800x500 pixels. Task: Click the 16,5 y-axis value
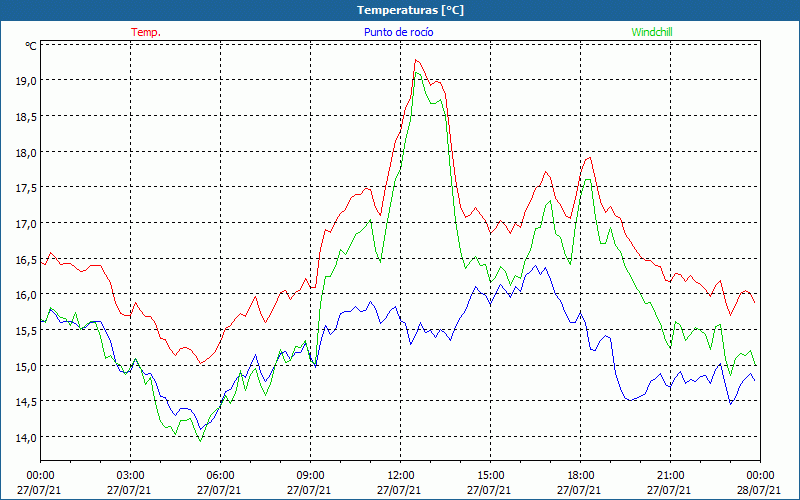click(x=28, y=259)
